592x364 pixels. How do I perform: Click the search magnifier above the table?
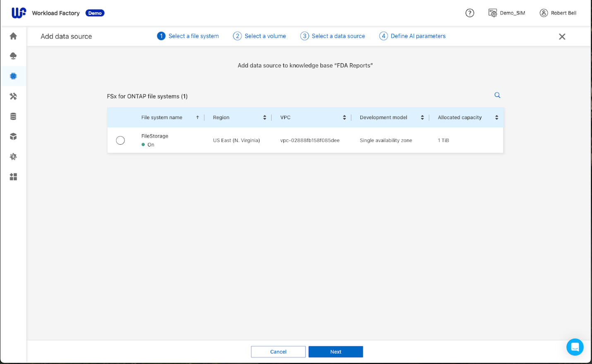pyautogui.click(x=497, y=95)
